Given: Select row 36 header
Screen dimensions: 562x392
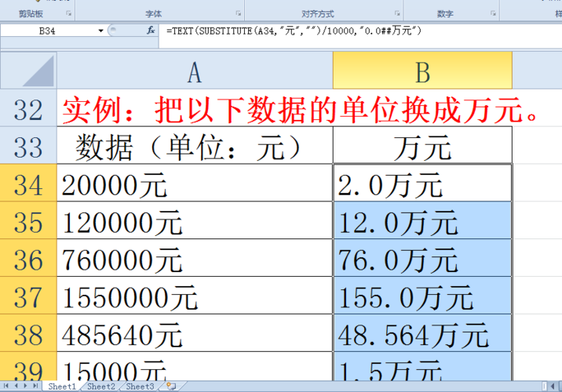Looking at the screenshot, I should [28, 258].
